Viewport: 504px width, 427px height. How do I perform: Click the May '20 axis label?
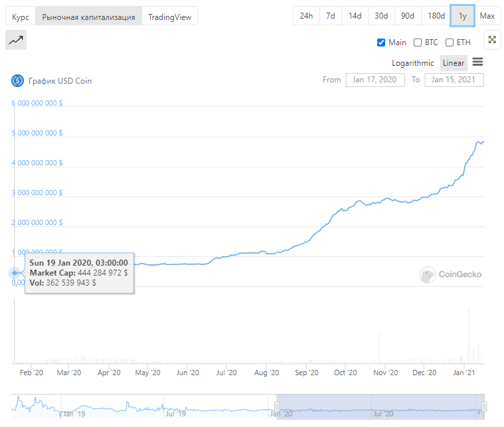pyautogui.click(x=147, y=373)
